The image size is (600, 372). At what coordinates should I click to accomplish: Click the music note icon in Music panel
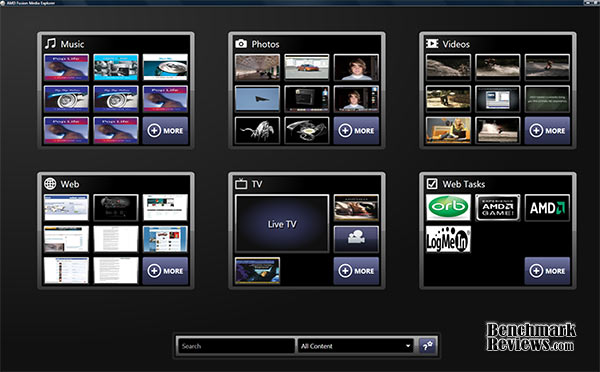tap(50, 44)
